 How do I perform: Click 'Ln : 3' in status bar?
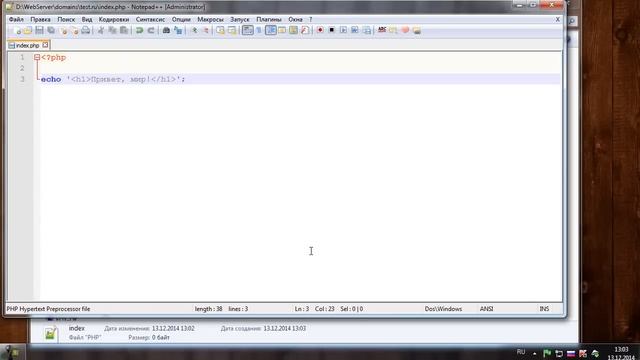point(302,309)
